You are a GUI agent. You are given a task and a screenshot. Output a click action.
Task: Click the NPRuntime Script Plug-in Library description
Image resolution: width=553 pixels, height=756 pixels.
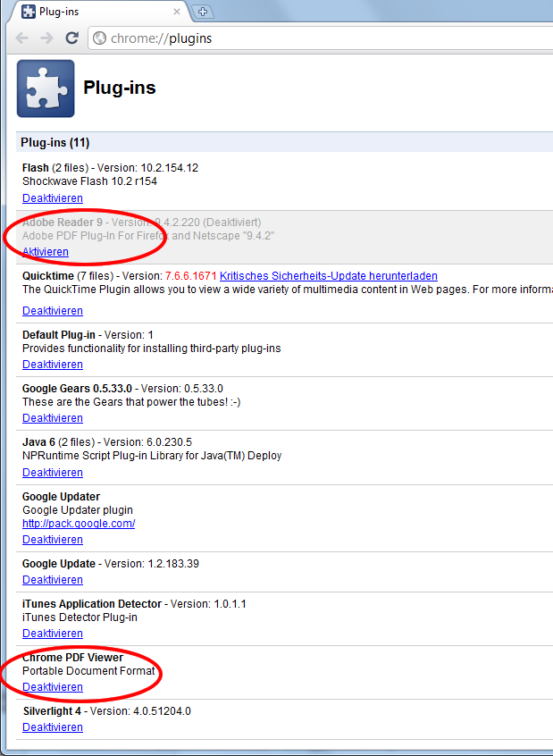coord(152,455)
